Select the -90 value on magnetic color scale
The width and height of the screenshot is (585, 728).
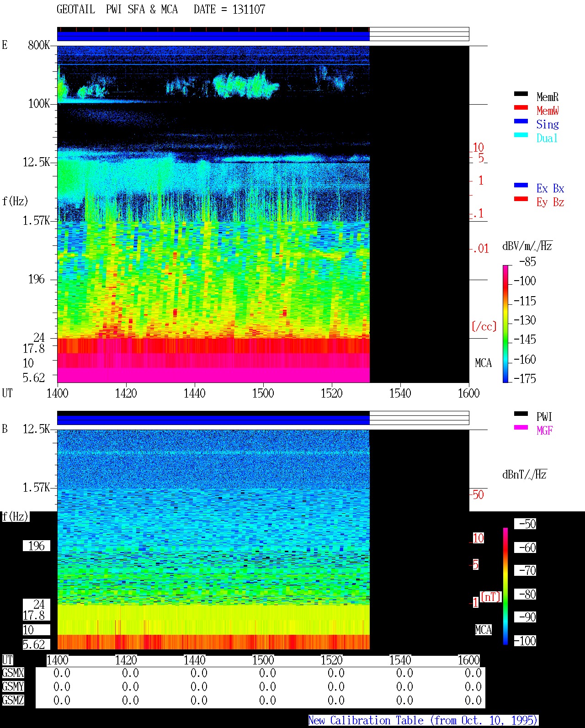click(527, 617)
